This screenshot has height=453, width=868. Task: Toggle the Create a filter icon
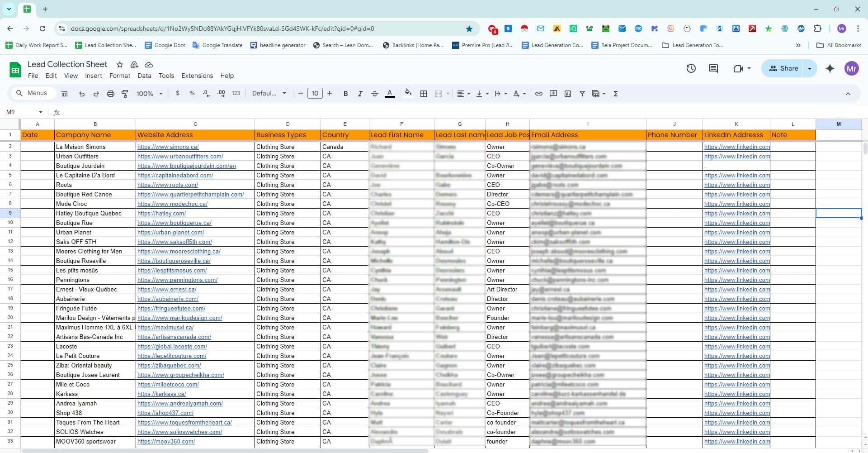click(x=582, y=94)
